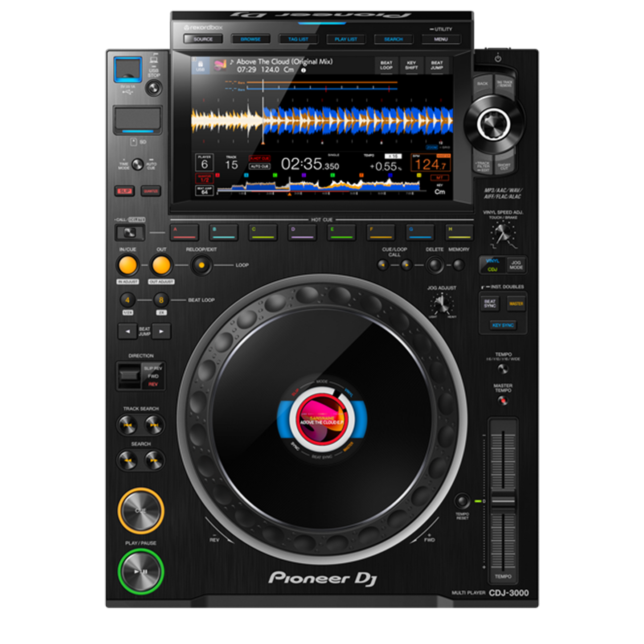Trigger Hot Cue C pad
Viewport: 644px width, 644px height.
click(263, 232)
